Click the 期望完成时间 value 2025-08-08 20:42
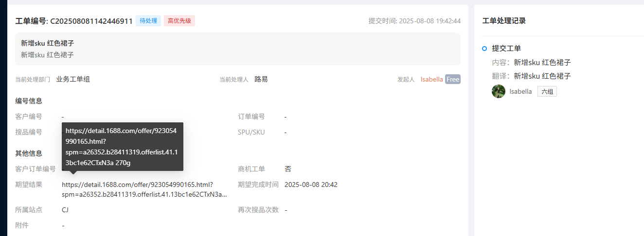644x236 pixels. 311,185
